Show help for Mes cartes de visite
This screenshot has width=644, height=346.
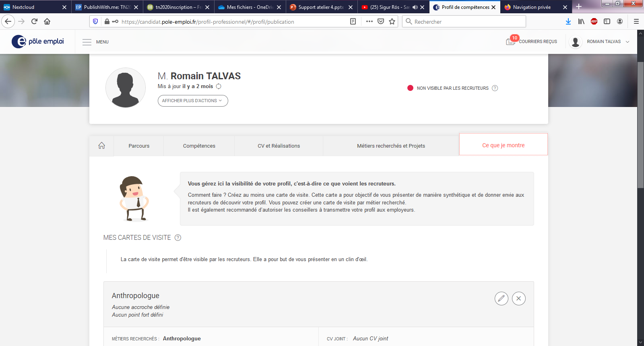tap(178, 238)
